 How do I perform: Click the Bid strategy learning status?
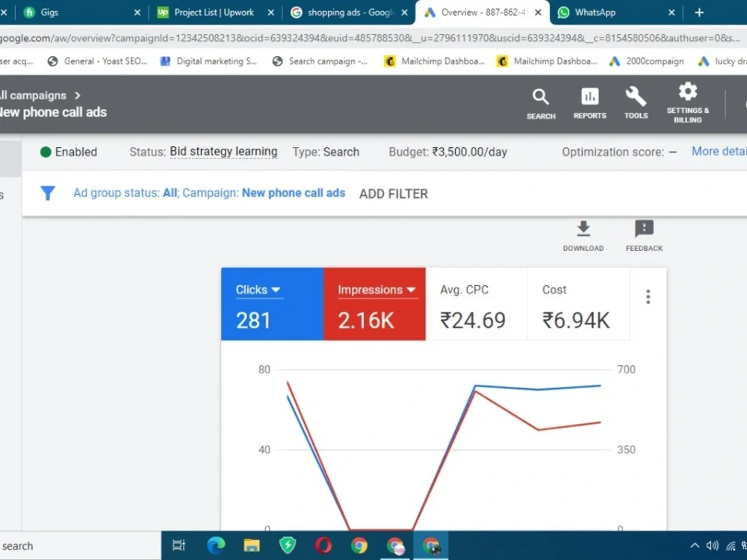tap(223, 152)
